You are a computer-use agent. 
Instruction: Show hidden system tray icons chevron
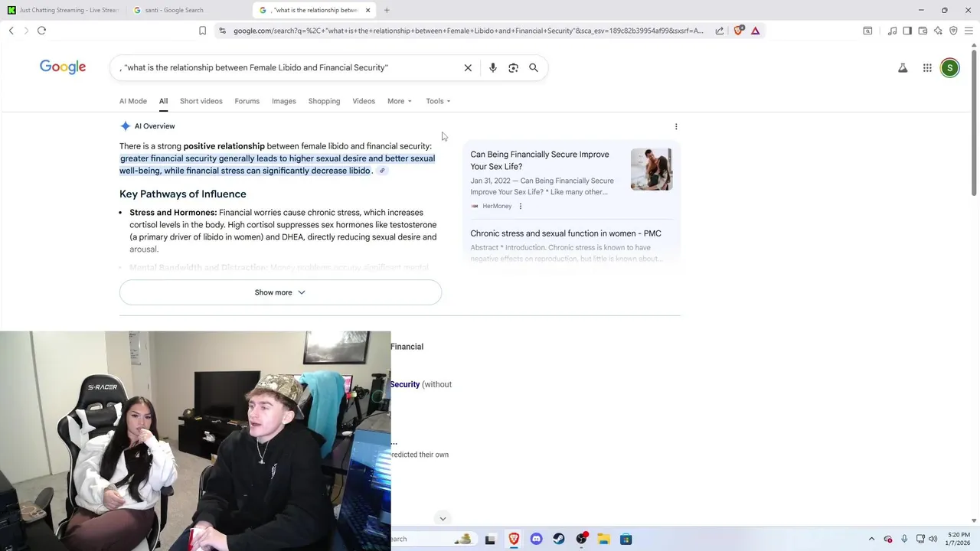(x=871, y=539)
